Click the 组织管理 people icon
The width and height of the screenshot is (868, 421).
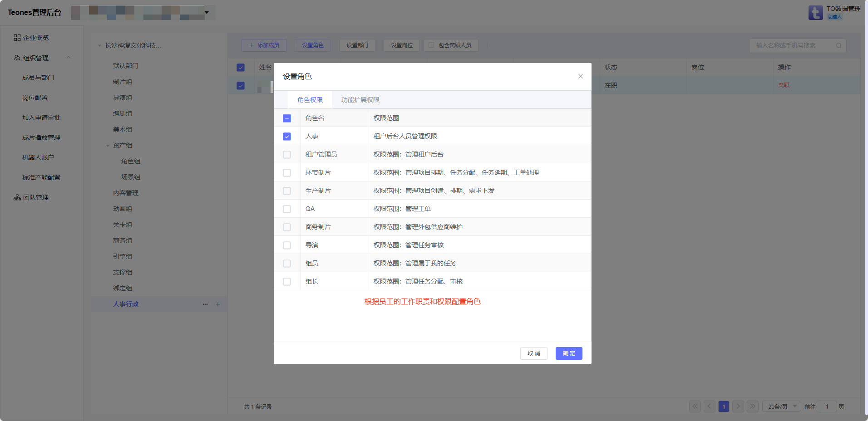17,58
